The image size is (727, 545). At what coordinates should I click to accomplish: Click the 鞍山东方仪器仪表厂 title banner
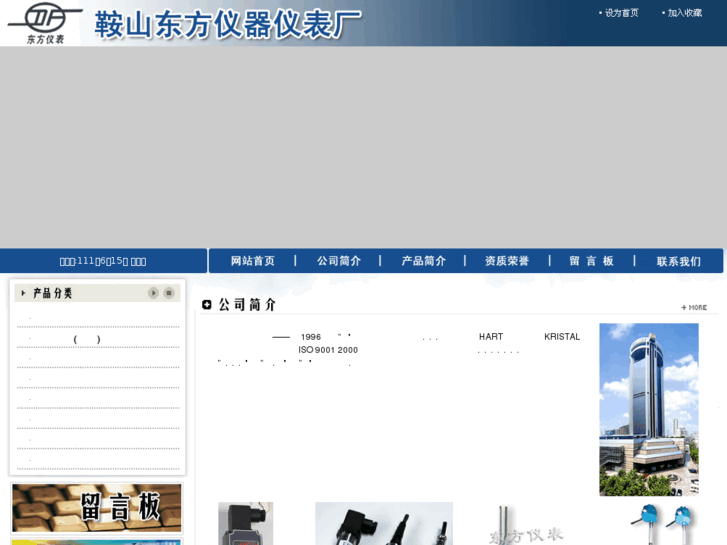pyautogui.click(x=228, y=24)
